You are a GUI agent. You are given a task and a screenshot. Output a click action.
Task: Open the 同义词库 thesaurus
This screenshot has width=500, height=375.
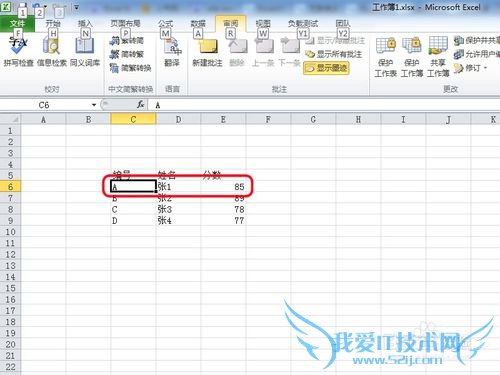click(85, 52)
